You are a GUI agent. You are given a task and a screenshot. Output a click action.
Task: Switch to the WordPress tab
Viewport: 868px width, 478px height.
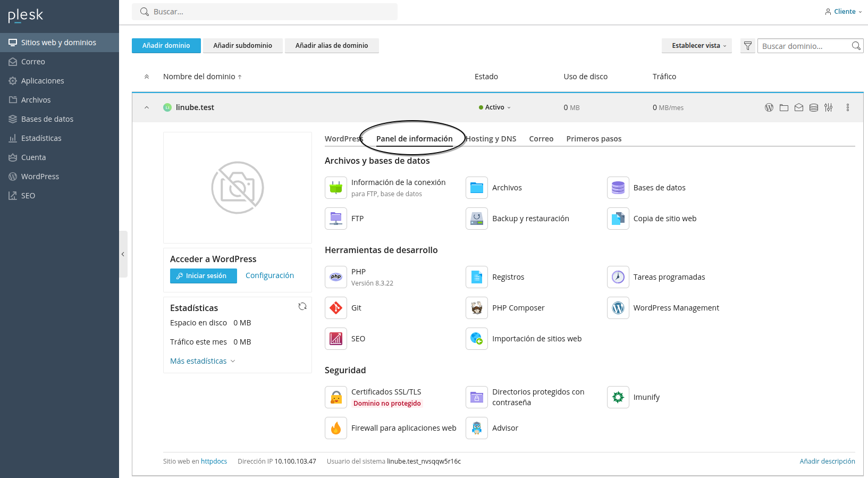[343, 139]
